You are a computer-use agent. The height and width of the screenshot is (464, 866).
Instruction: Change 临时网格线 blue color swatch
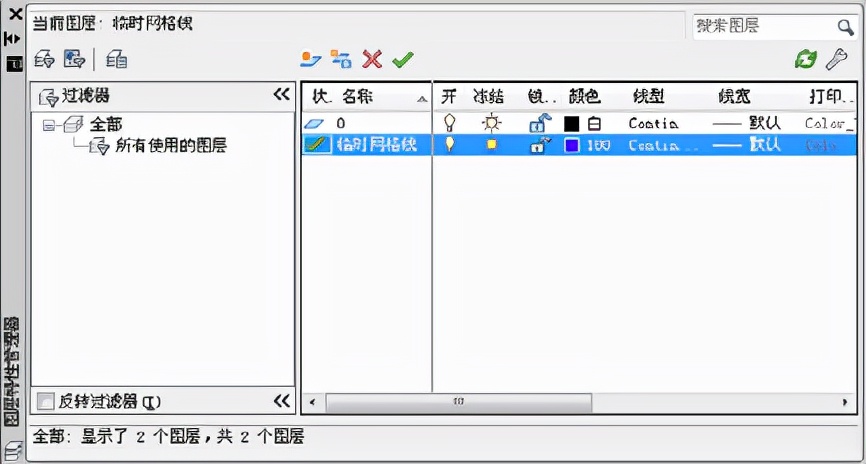572,145
